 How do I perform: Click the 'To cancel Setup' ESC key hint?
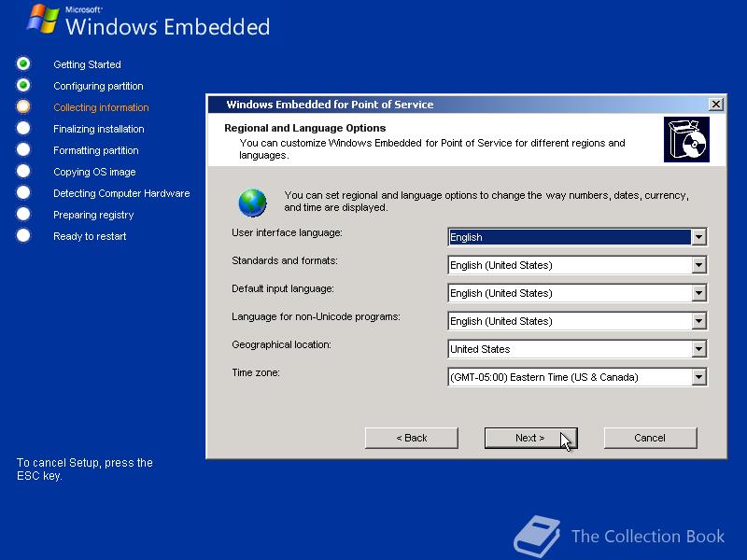(84, 469)
